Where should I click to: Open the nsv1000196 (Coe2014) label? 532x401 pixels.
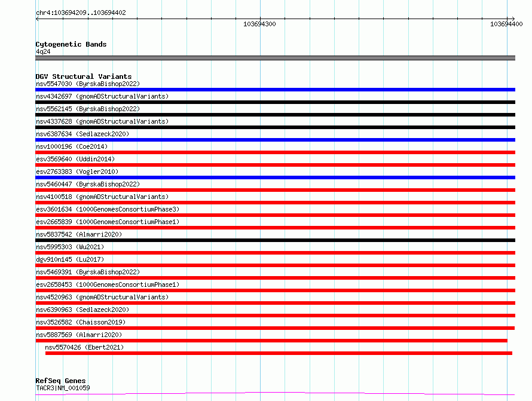pyautogui.click(x=72, y=146)
